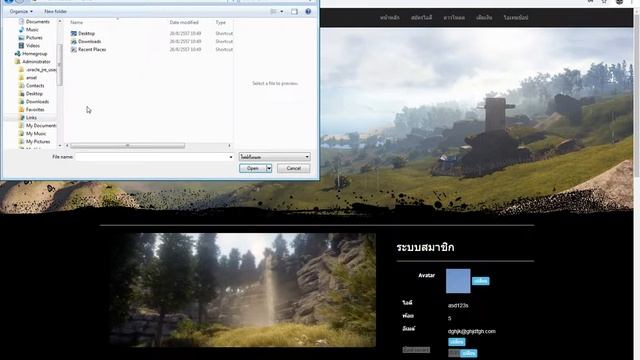Screen dimensions: 640x360
Task: Open the Favorites folder in tree
Action: pyautogui.click(x=31, y=110)
